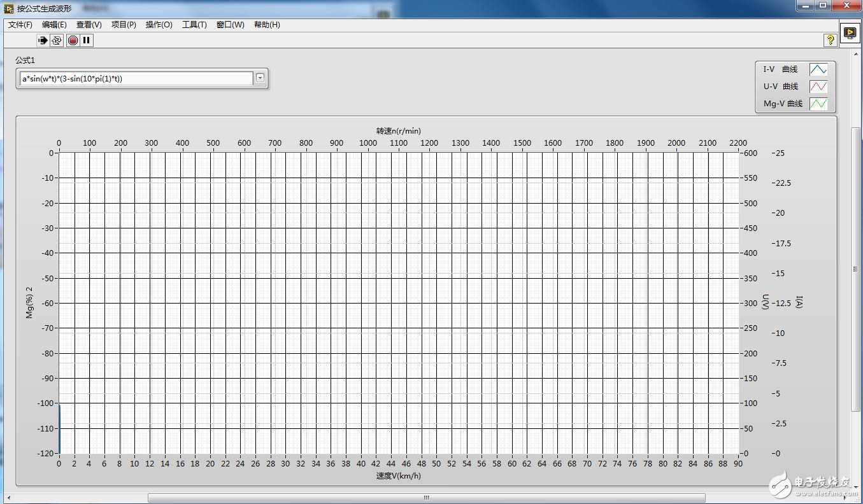Open the 窗口(W) menu

point(230,25)
